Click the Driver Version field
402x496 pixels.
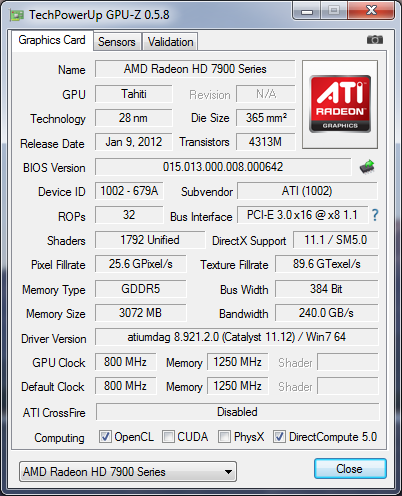[237, 337]
